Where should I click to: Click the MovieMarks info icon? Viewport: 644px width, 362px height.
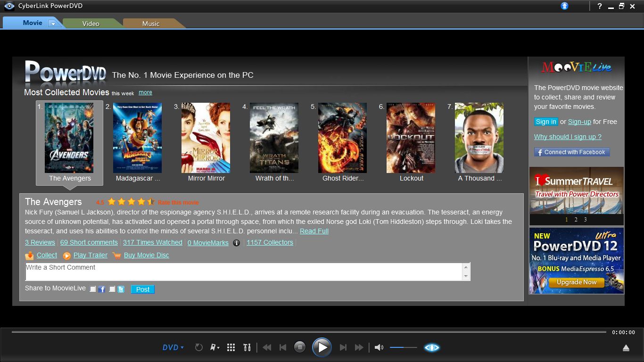(x=237, y=243)
